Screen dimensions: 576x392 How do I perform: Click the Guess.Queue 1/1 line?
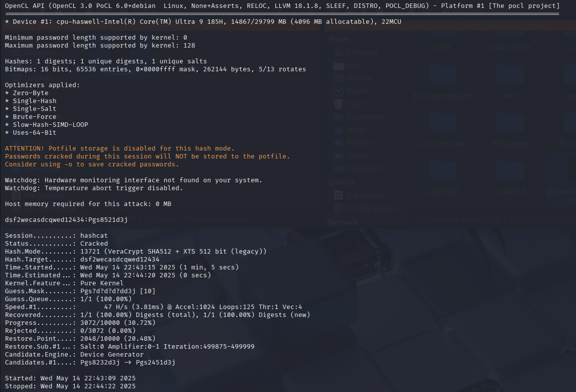pos(68,299)
